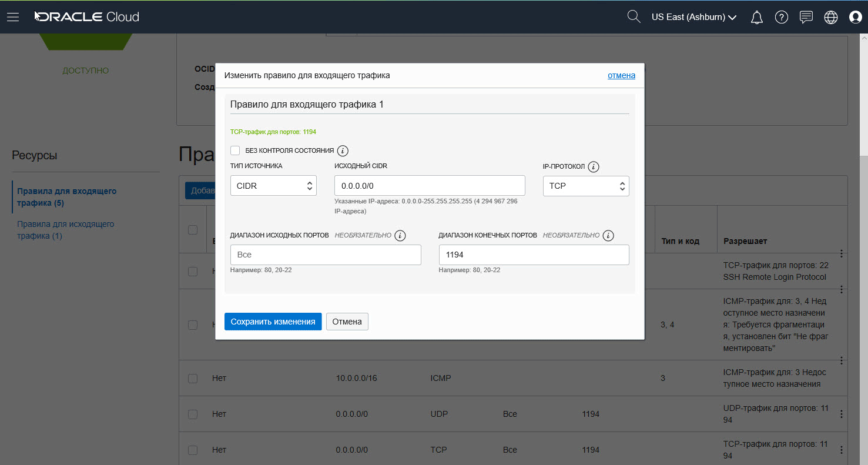Open the user profile avatar

tap(855, 18)
